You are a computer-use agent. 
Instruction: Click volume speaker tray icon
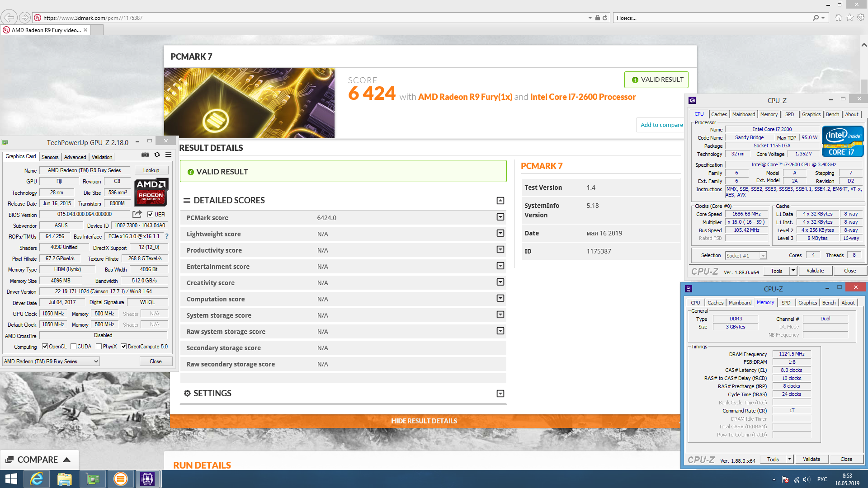[x=807, y=479]
